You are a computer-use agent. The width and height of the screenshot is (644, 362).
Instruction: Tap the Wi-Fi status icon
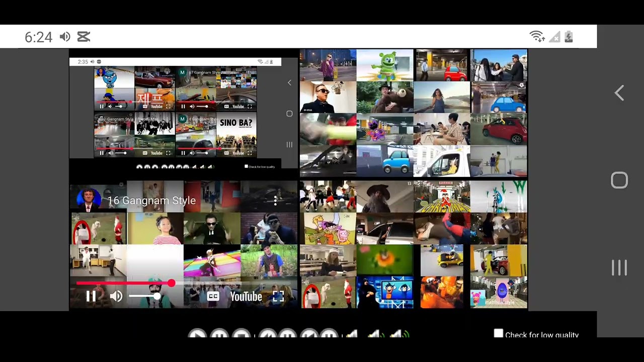click(537, 36)
